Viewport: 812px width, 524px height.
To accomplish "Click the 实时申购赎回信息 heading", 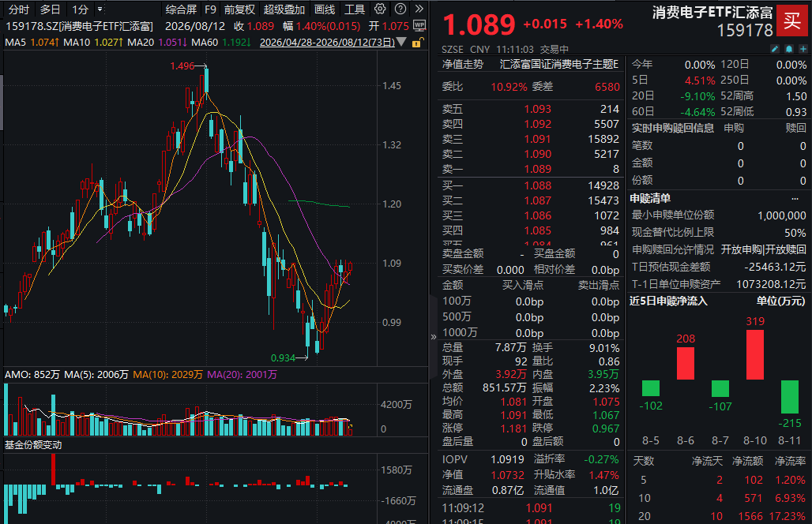I will pos(673,129).
